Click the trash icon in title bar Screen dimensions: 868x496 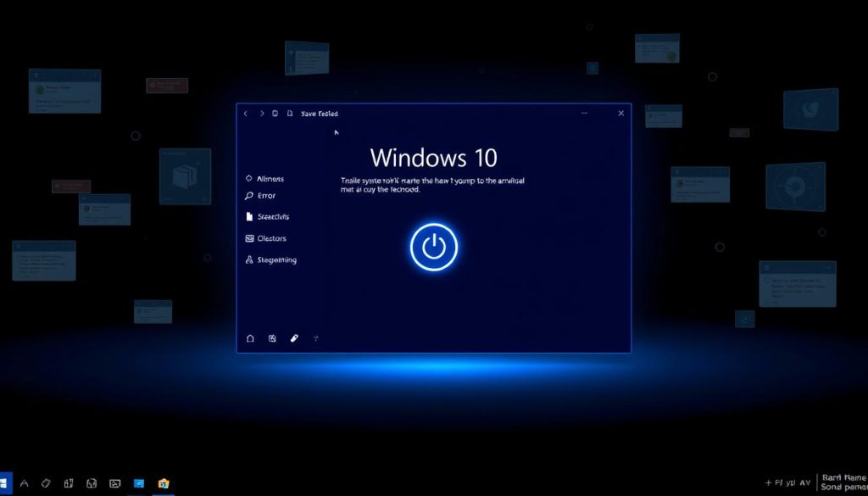pos(275,114)
